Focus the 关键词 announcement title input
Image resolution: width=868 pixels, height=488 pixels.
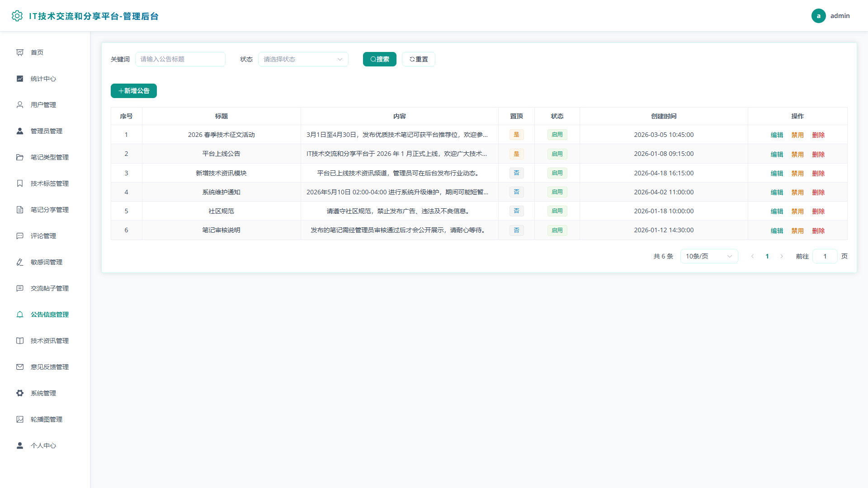click(180, 59)
